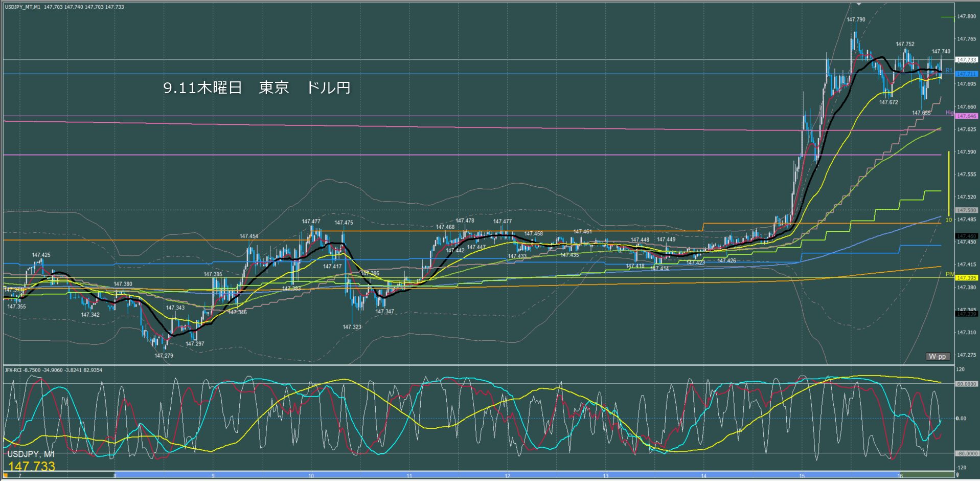Click the yellow vertical line labeled 10

click(x=949, y=183)
